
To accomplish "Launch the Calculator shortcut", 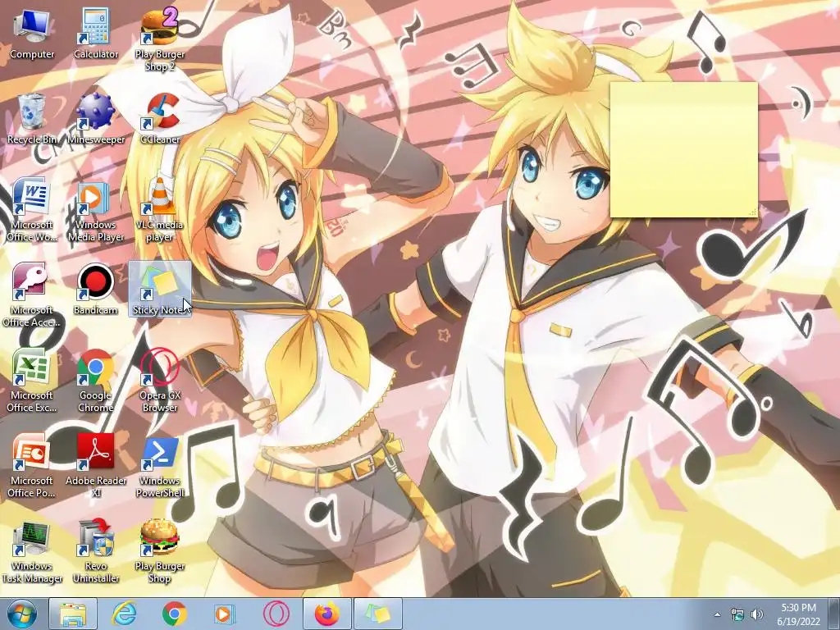I will coord(96,33).
